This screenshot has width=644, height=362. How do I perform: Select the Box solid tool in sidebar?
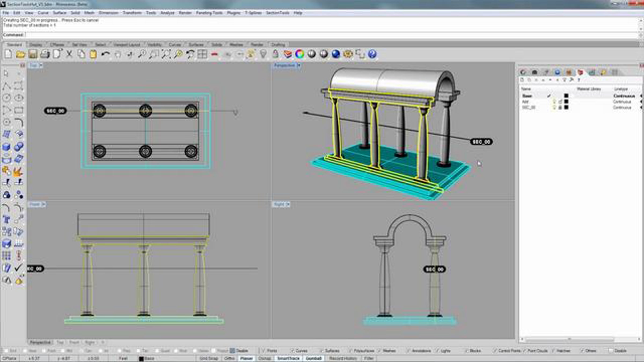pyautogui.click(x=6, y=147)
